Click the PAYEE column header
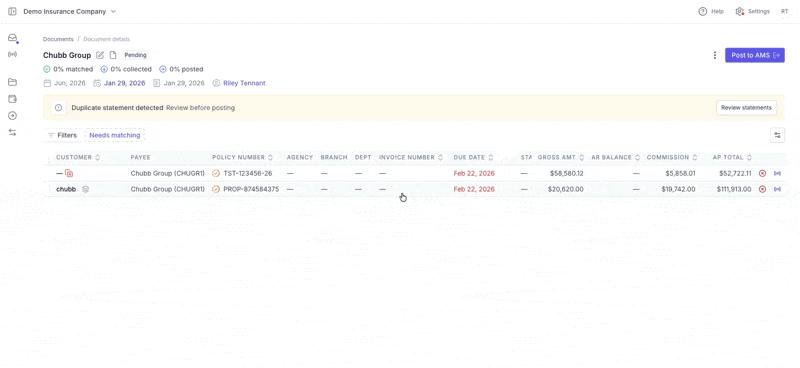 [x=140, y=157]
